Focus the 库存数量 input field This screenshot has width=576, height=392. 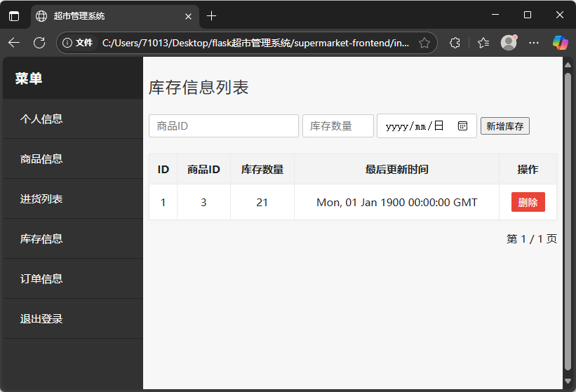point(338,126)
